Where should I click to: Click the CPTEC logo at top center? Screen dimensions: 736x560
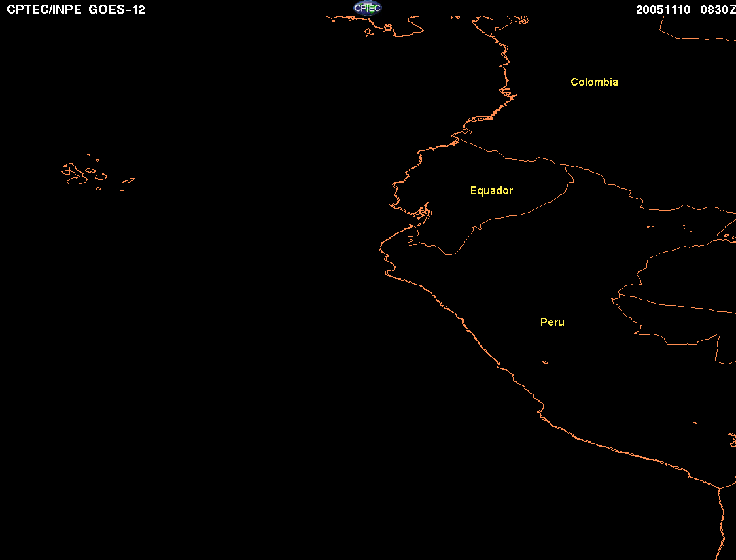[368, 8]
